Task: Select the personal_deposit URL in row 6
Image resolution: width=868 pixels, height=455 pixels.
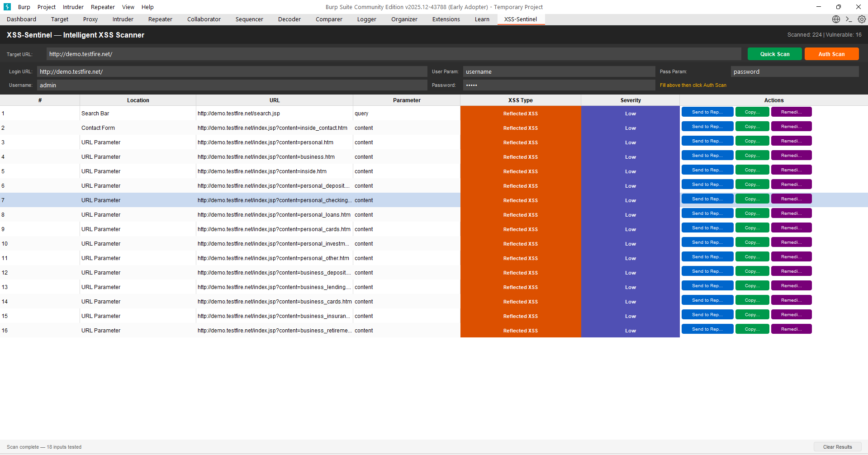Action: [274, 186]
